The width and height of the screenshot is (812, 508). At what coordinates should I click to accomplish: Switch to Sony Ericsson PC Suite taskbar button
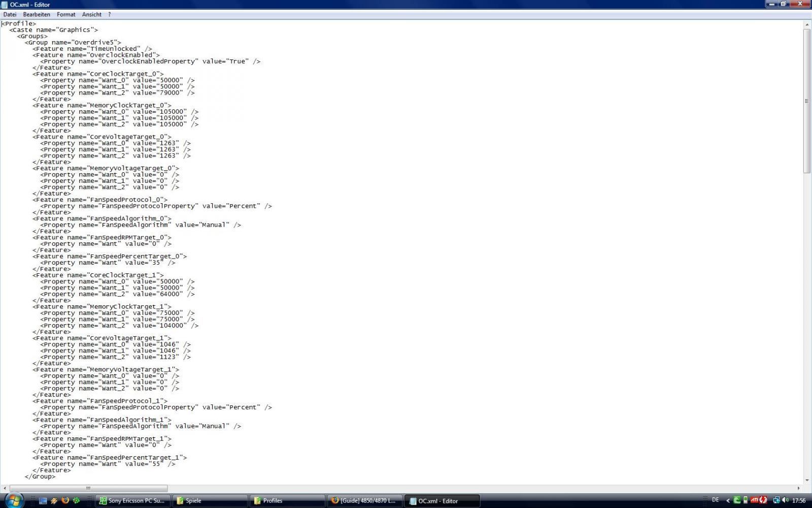pos(133,500)
